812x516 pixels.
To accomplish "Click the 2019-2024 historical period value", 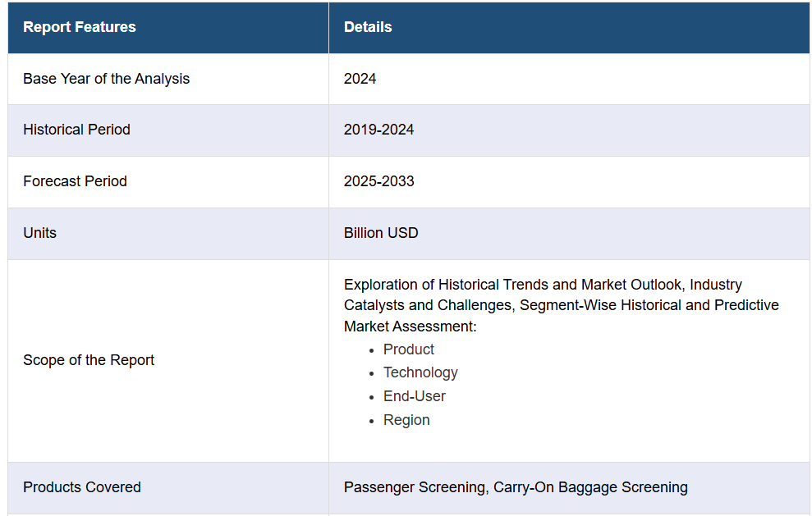I will point(378,130).
